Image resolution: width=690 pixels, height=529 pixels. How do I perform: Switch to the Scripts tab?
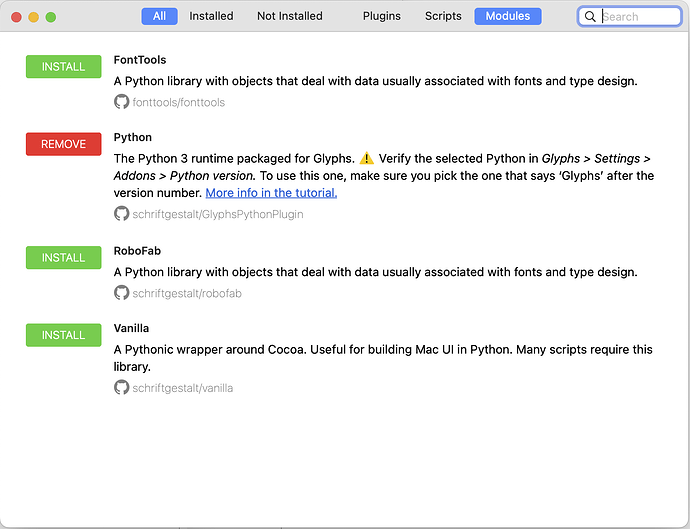point(443,16)
